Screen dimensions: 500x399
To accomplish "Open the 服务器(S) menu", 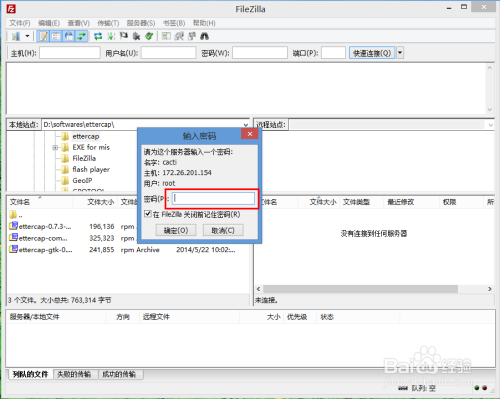I will click(141, 23).
